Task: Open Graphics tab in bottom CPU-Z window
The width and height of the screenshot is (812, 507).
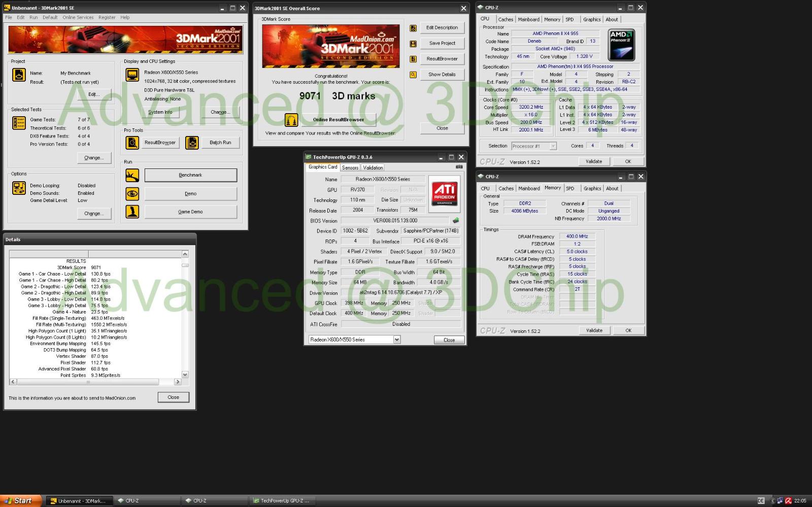Action: pyautogui.click(x=592, y=188)
